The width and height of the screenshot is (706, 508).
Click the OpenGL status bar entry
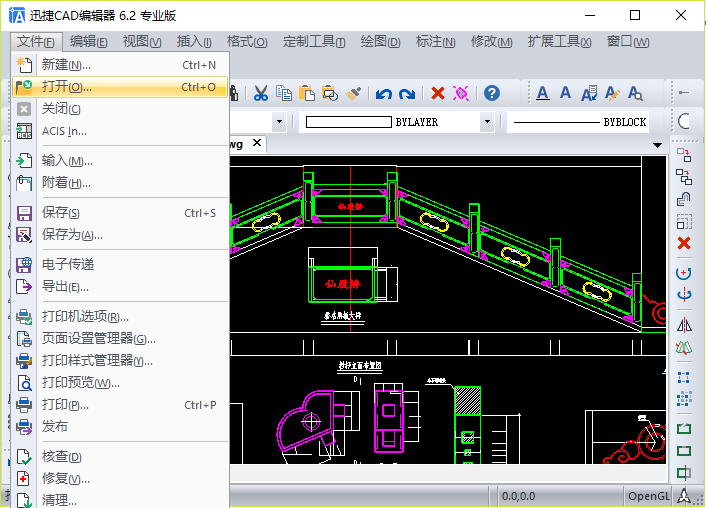point(648,496)
